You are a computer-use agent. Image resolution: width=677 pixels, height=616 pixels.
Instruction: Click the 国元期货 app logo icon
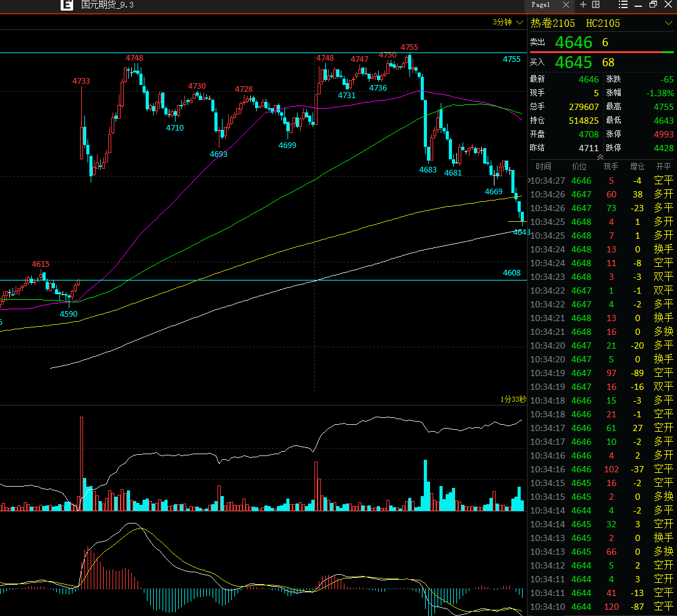(66, 5)
